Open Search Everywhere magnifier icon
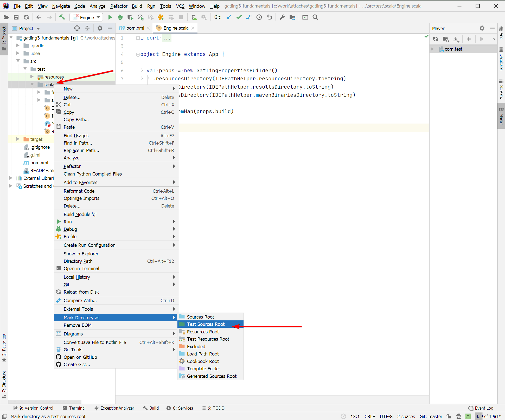The height and width of the screenshot is (420, 505). pos(315,17)
